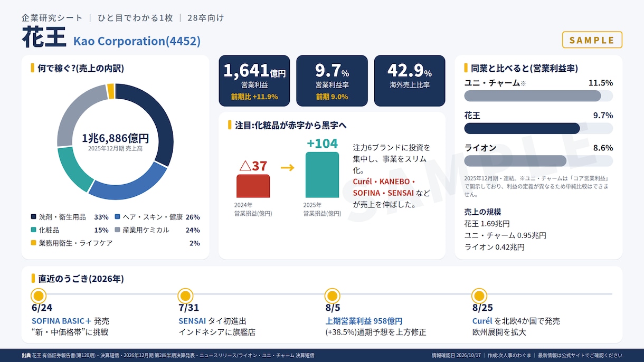Viewport: 644px width, 362px height.
Task: Click 最新情報は公式サイトでご確認ください in the footer
Action: pos(580,356)
